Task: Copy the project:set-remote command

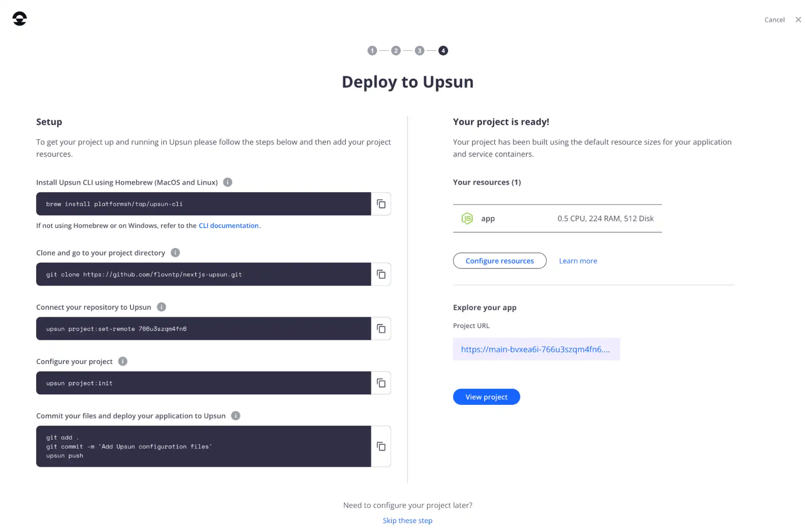Action: click(x=381, y=329)
